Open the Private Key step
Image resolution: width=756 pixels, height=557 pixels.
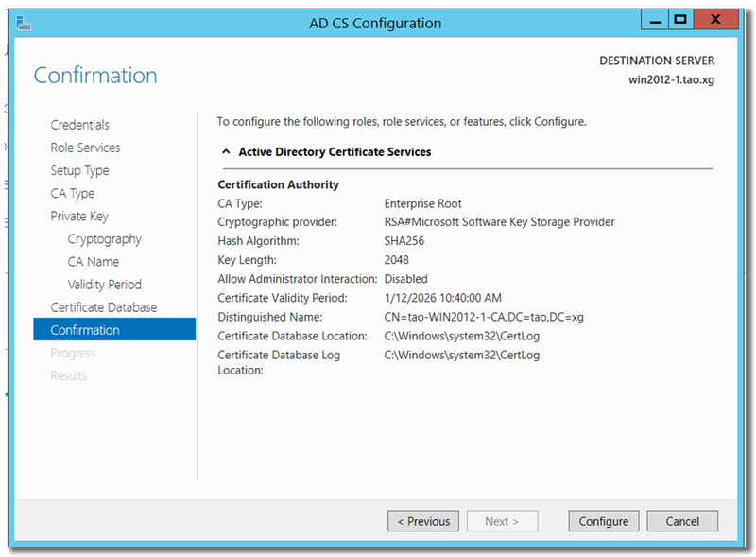(x=79, y=216)
